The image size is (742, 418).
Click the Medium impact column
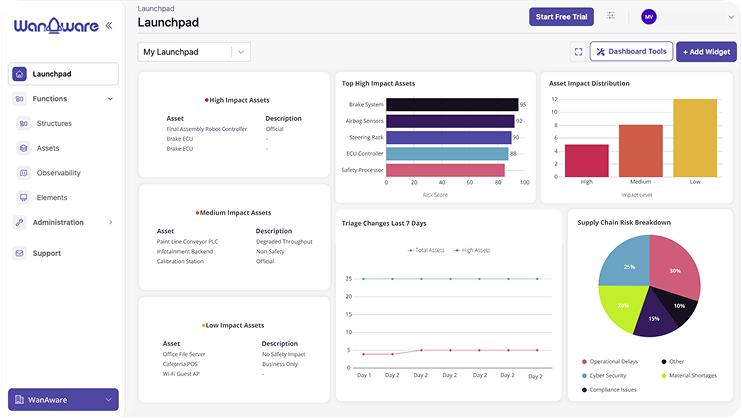tap(641, 151)
